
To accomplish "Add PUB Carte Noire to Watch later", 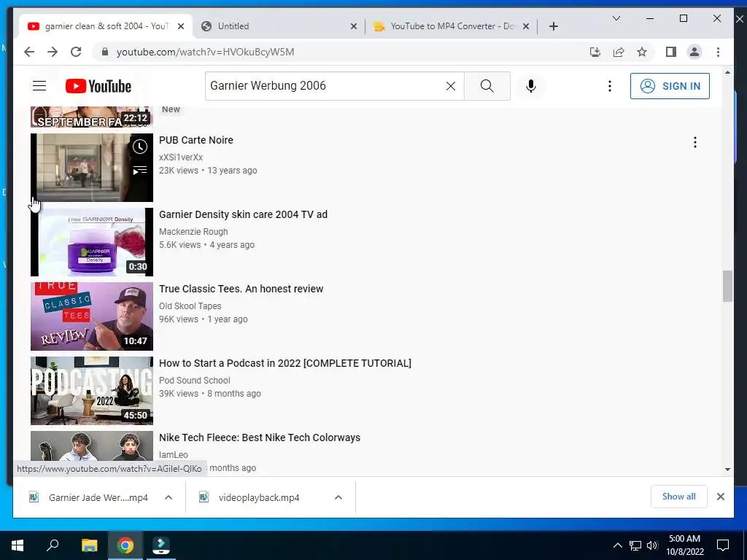I will [x=139, y=147].
